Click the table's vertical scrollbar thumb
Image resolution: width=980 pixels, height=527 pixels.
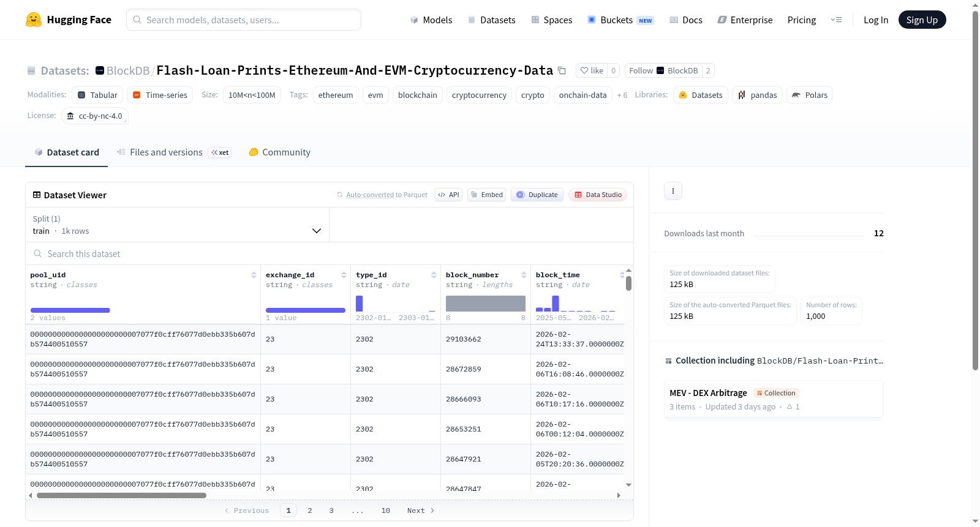[x=628, y=283]
